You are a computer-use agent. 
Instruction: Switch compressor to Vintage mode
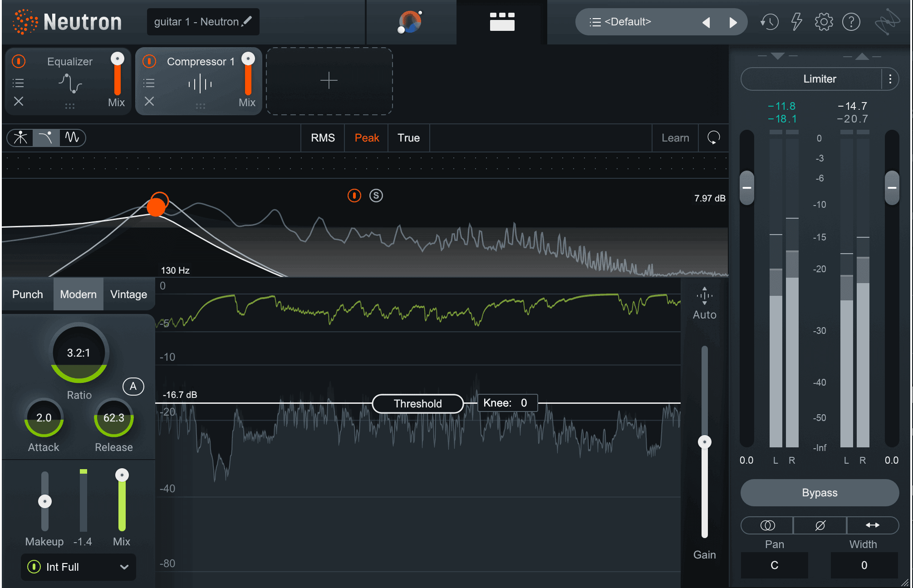(x=129, y=294)
